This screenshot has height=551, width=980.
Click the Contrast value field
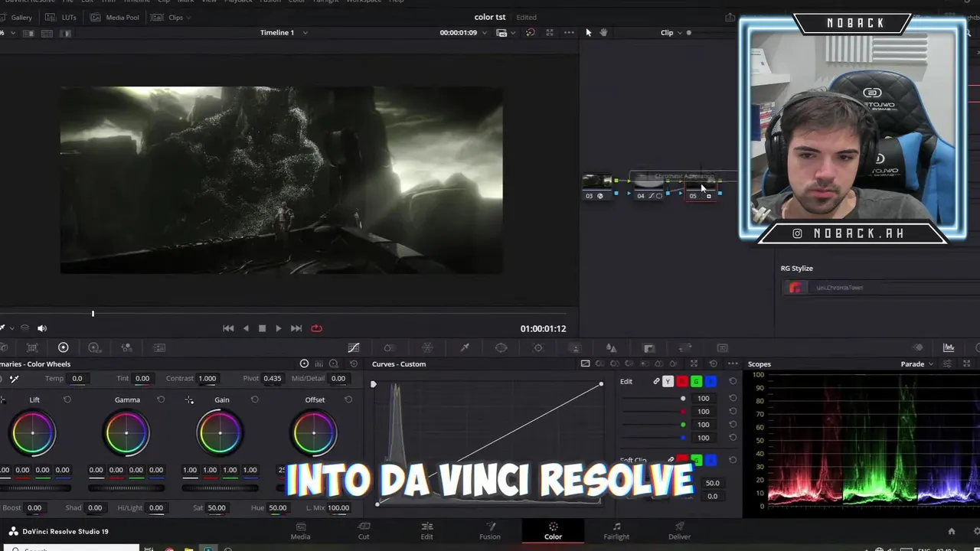click(207, 378)
